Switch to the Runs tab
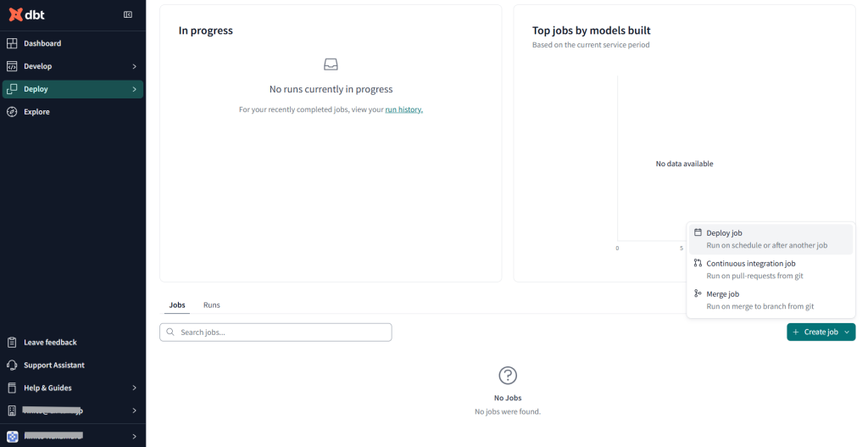The width and height of the screenshot is (868, 447). [212, 305]
